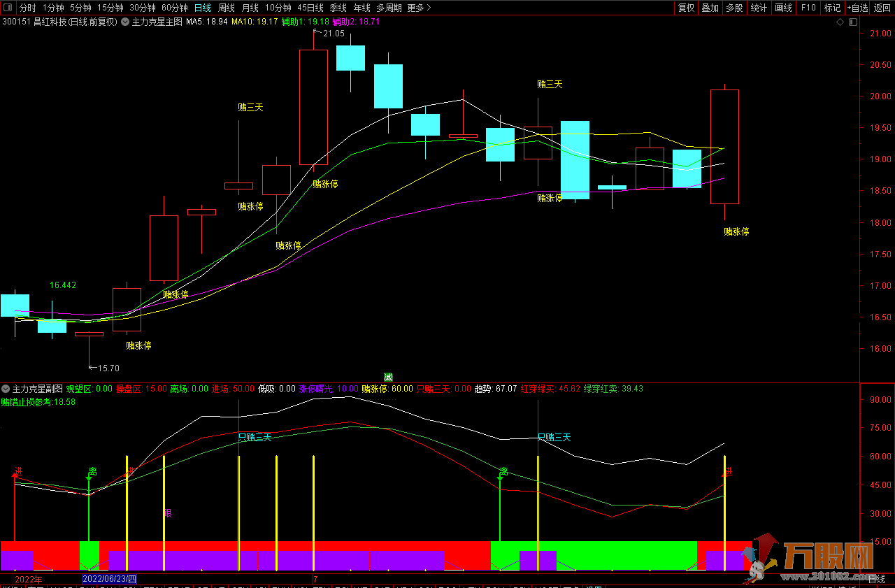Expand the sub-chart indicator dropdown arrow
895x588 pixels.
[x=6, y=388]
